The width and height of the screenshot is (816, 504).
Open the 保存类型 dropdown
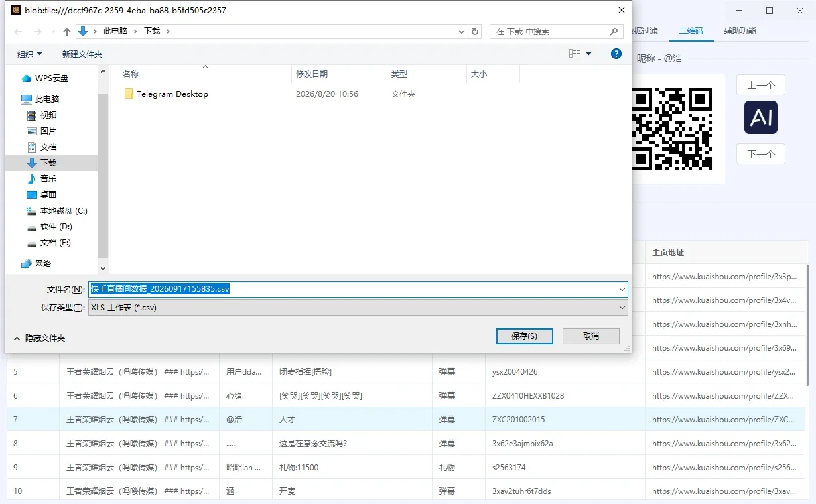point(358,308)
